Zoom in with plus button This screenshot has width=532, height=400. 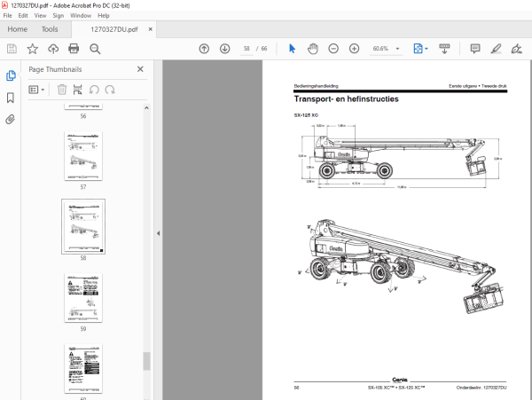tap(354, 49)
